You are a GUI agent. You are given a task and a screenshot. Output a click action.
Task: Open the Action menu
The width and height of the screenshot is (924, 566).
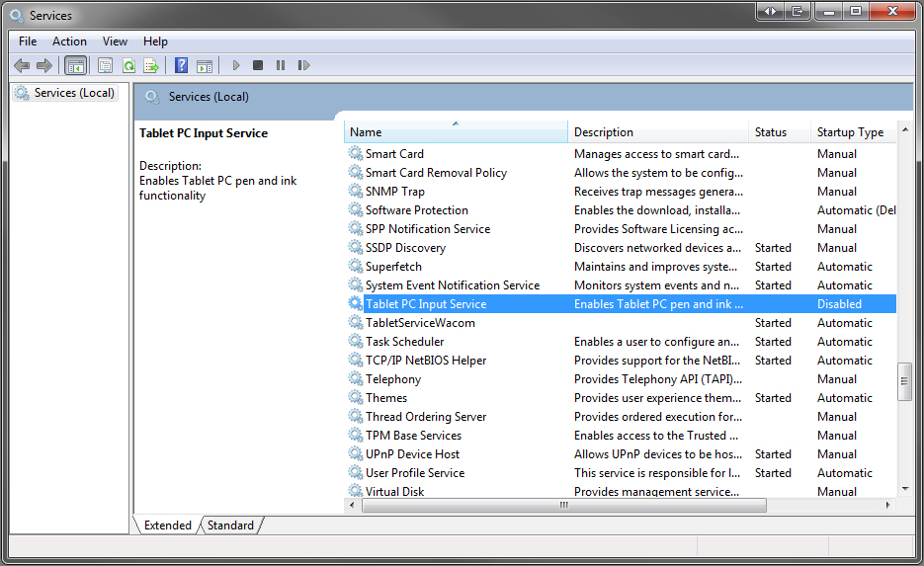click(x=69, y=41)
